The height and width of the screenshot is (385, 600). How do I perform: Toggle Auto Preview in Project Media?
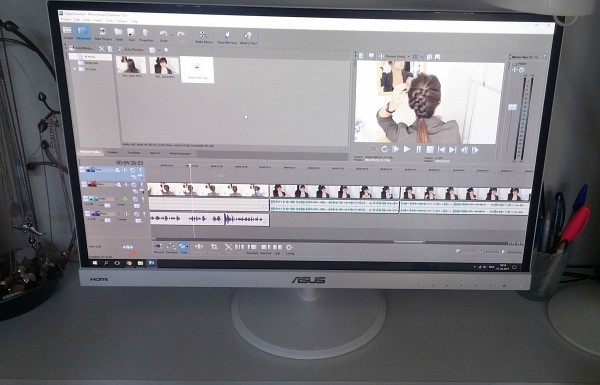click(x=130, y=49)
